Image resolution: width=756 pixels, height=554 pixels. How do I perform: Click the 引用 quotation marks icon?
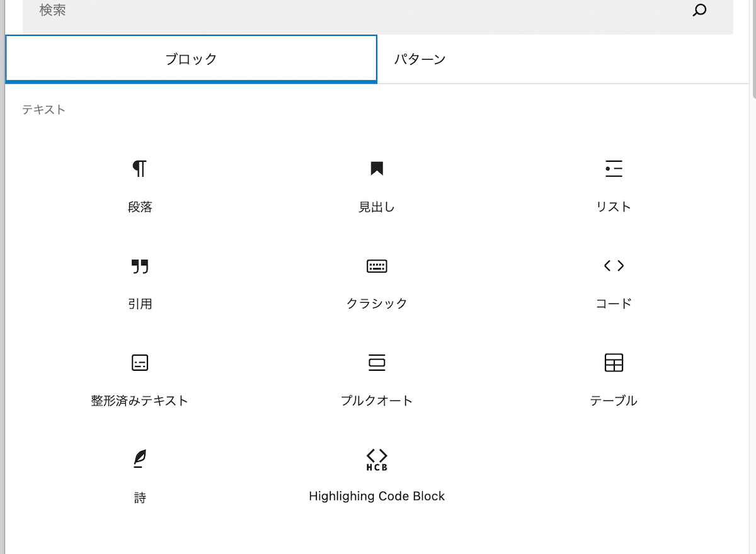139,266
